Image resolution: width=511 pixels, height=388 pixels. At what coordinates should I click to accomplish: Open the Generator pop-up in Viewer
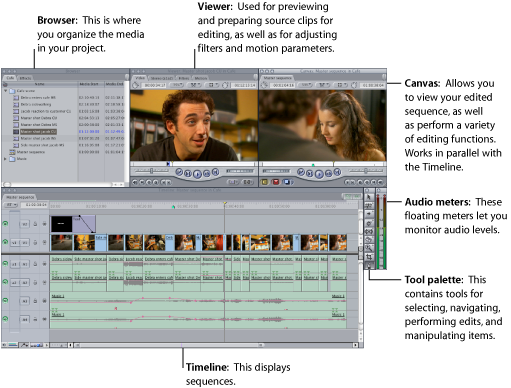point(247,182)
